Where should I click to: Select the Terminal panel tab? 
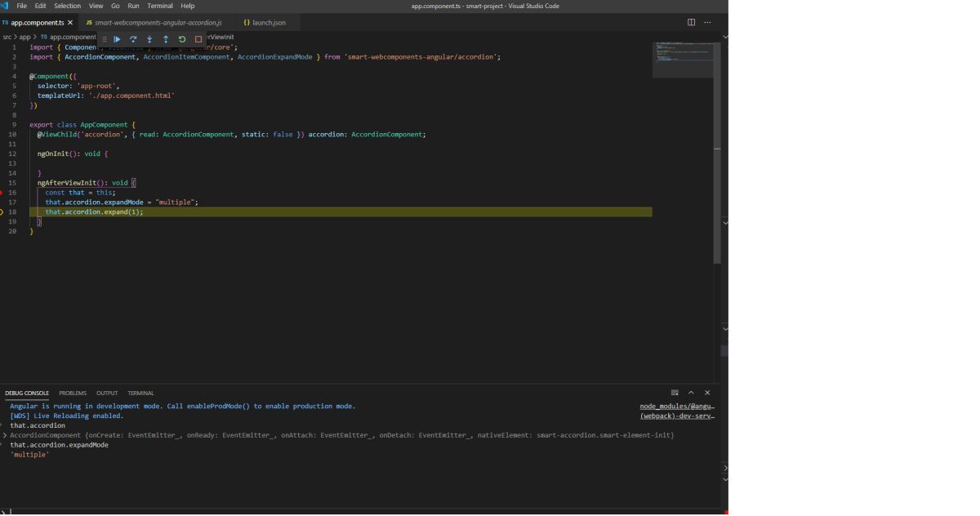pos(140,394)
